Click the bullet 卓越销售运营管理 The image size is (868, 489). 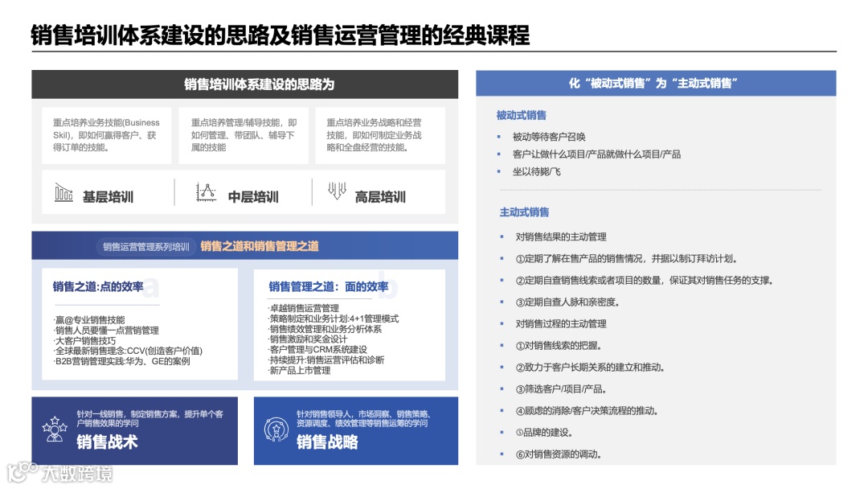(x=304, y=309)
